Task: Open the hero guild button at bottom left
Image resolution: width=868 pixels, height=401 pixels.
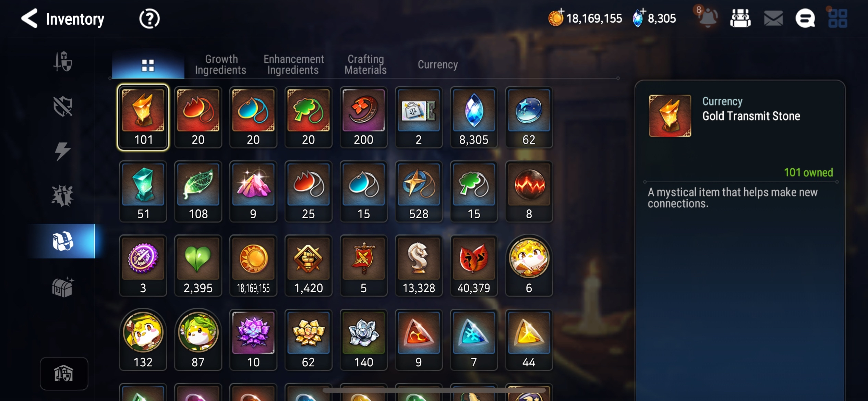Action: 64,373
